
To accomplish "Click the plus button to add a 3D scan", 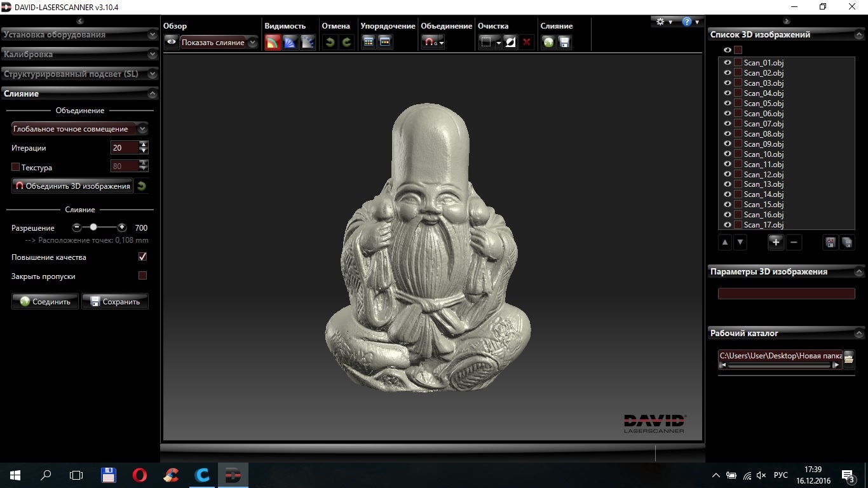I will (x=775, y=242).
